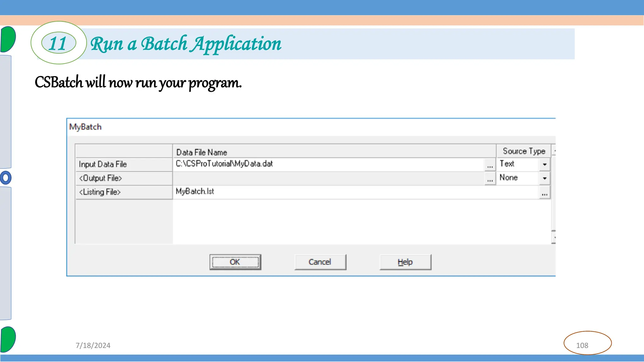Screen dimensions: 644x362
Task: Click the date 7/18/2024 in footer
Action: 93,345
